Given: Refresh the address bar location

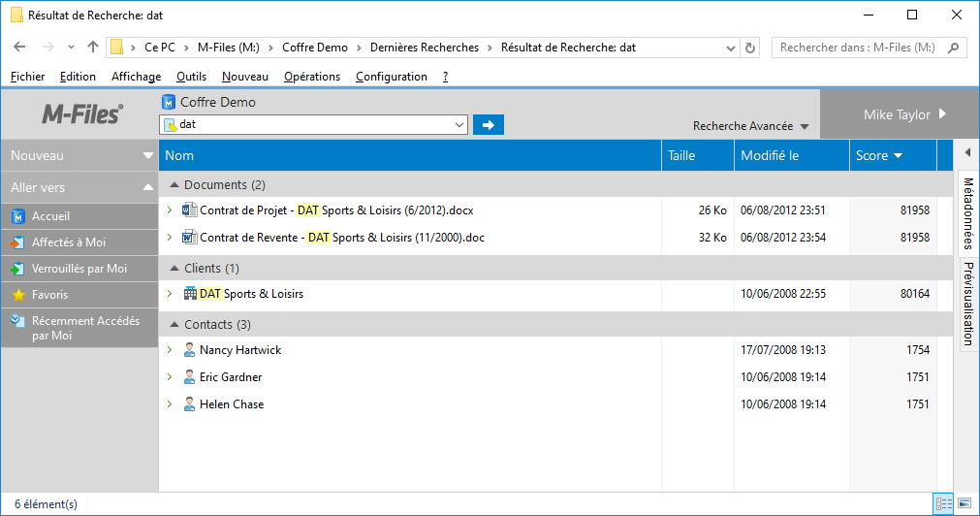Looking at the screenshot, I should tap(749, 48).
